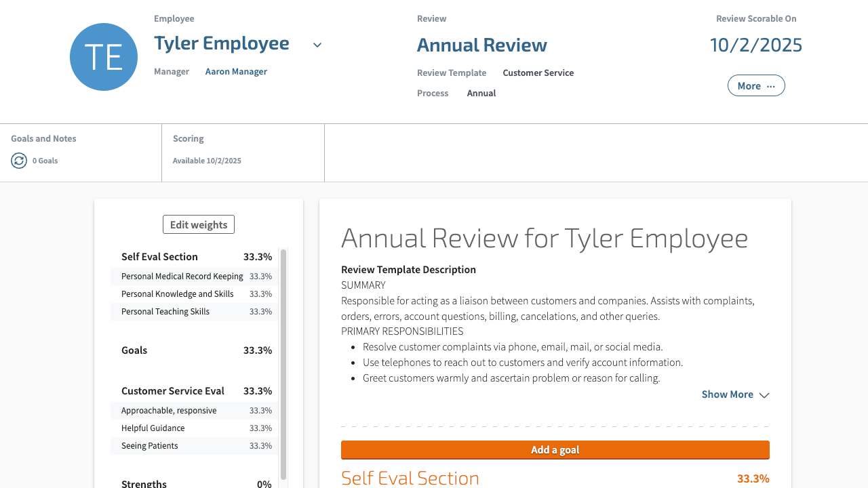Click the 10/2/2025 scorable date
Screen dimensions: 868x488
(x=756, y=45)
